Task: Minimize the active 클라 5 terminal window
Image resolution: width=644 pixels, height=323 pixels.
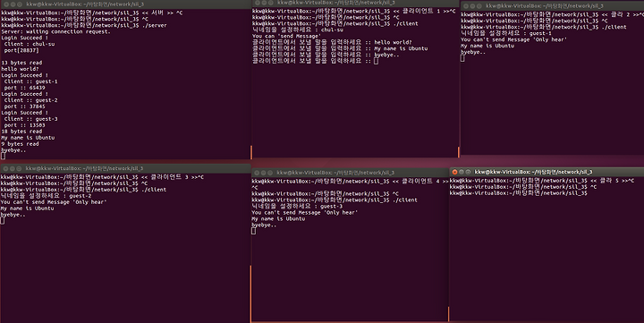Action: point(462,172)
